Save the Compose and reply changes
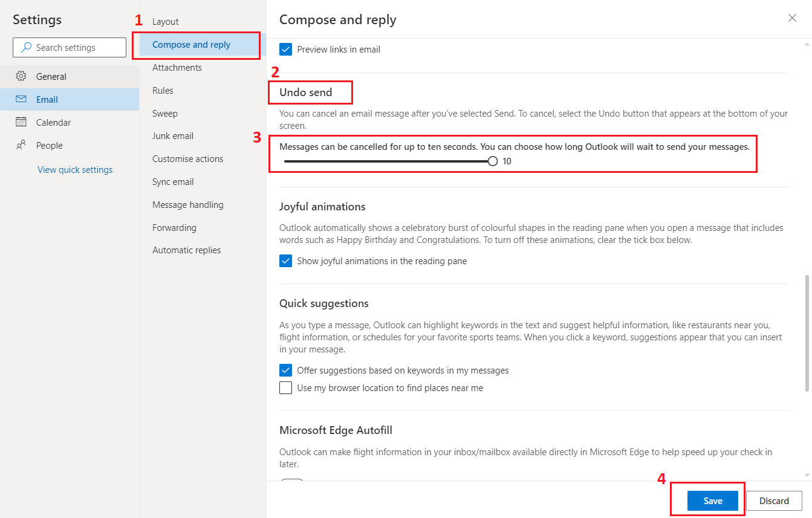Viewport: 812px width, 518px height. click(712, 500)
